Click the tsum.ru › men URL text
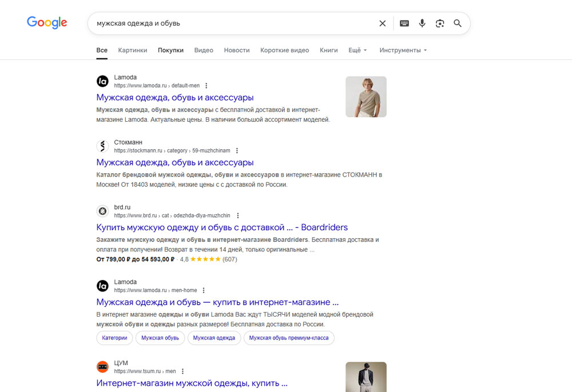 [x=145, y=371]
